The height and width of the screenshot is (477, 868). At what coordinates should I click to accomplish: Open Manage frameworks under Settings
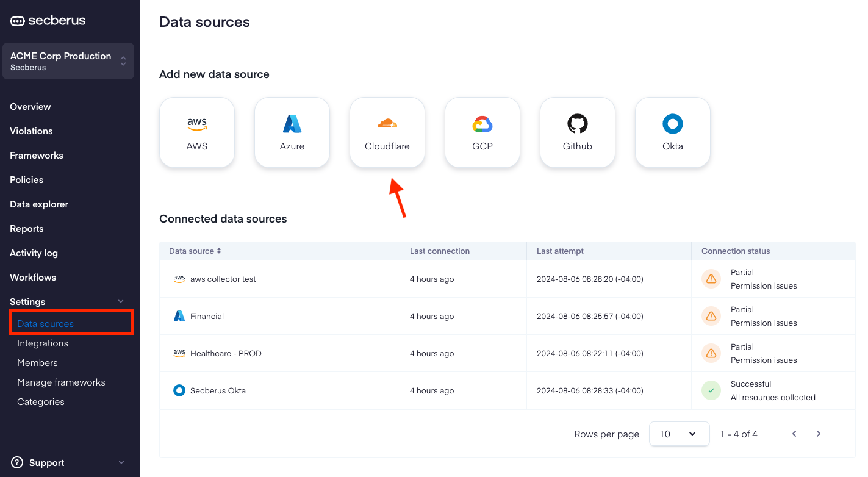(x=61, y=382)
